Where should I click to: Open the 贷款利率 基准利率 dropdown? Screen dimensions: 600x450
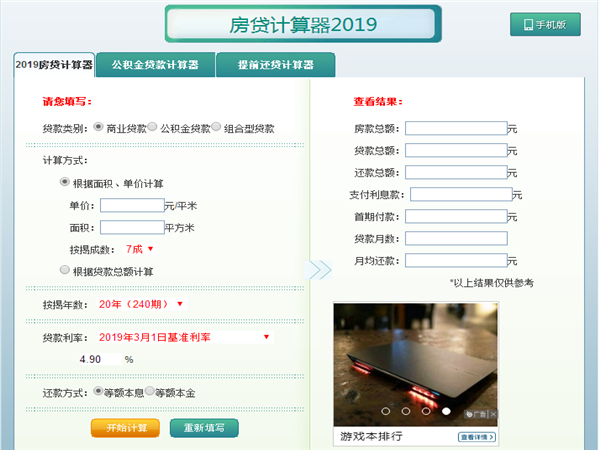tap(184, 337)
